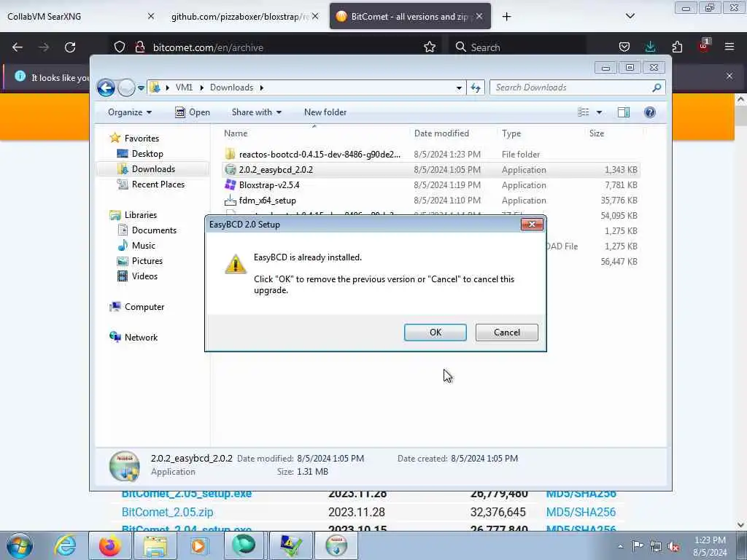Open the Organize menu
Viewport: 747px width, 560px height.
point(130,112)
